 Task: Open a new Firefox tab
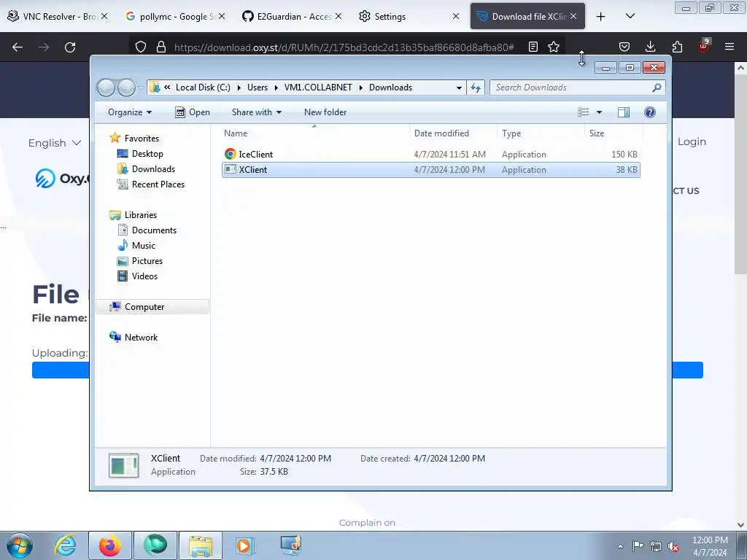[x=601, y=17]
